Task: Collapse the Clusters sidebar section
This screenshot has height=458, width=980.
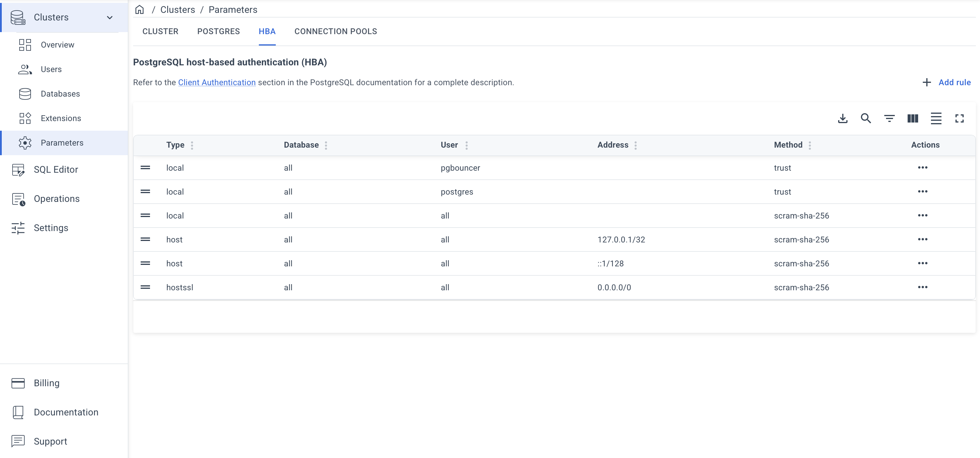Action: pos(109,18)
